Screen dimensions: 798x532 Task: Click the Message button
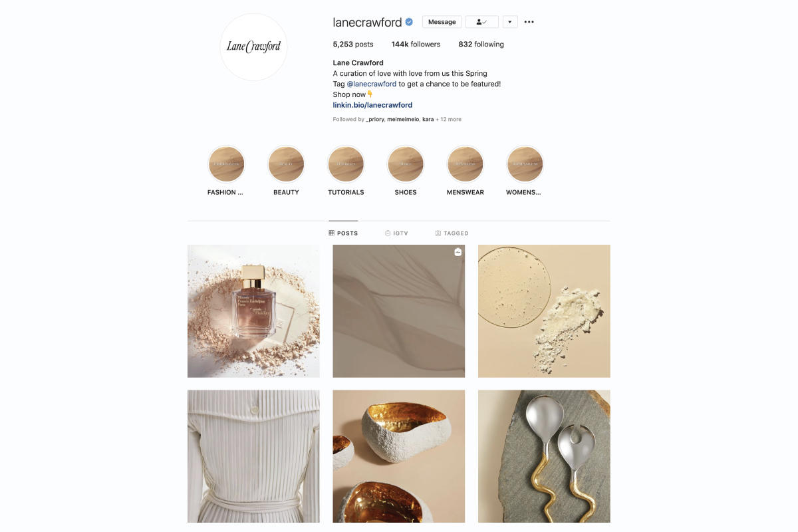[442, 22]
